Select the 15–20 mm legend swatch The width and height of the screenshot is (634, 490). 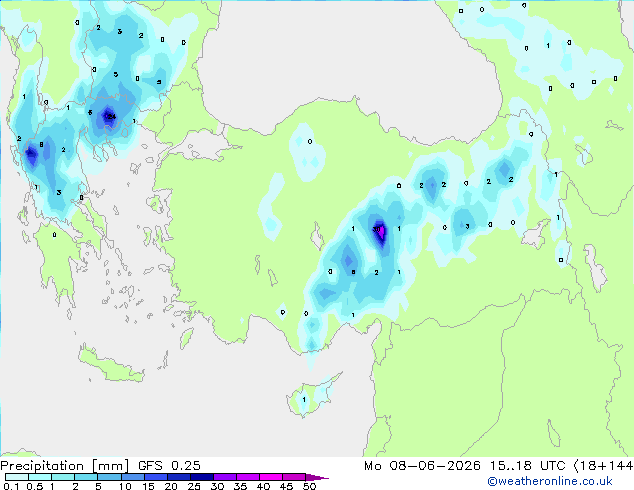point(155,477)
